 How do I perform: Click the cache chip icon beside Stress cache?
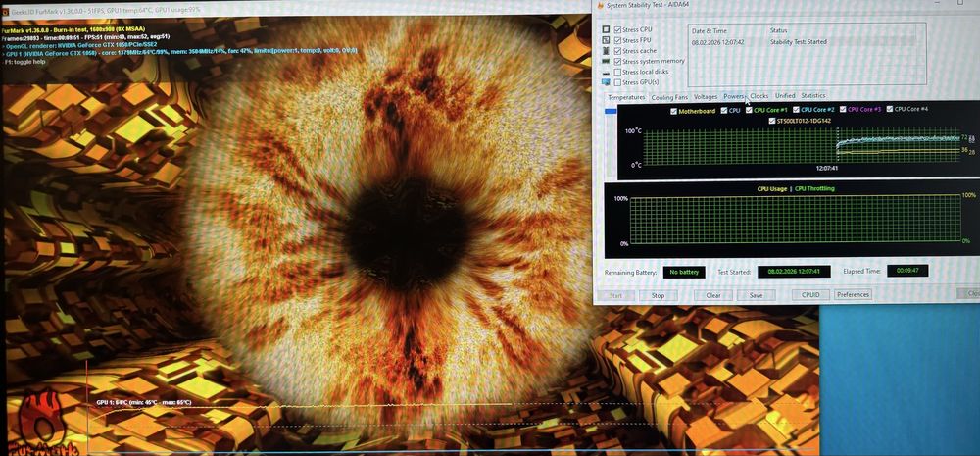(x=605, y=51)
